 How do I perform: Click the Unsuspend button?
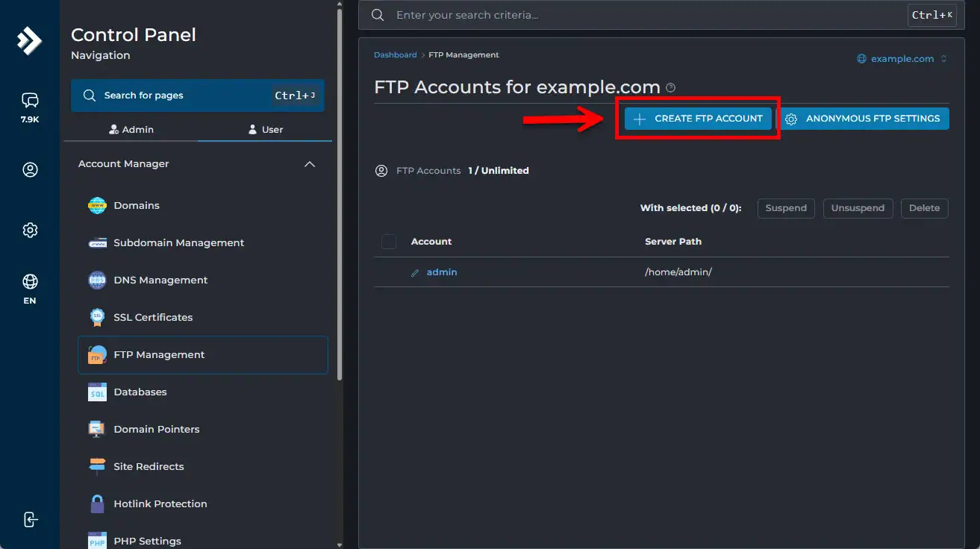(858, 208)
